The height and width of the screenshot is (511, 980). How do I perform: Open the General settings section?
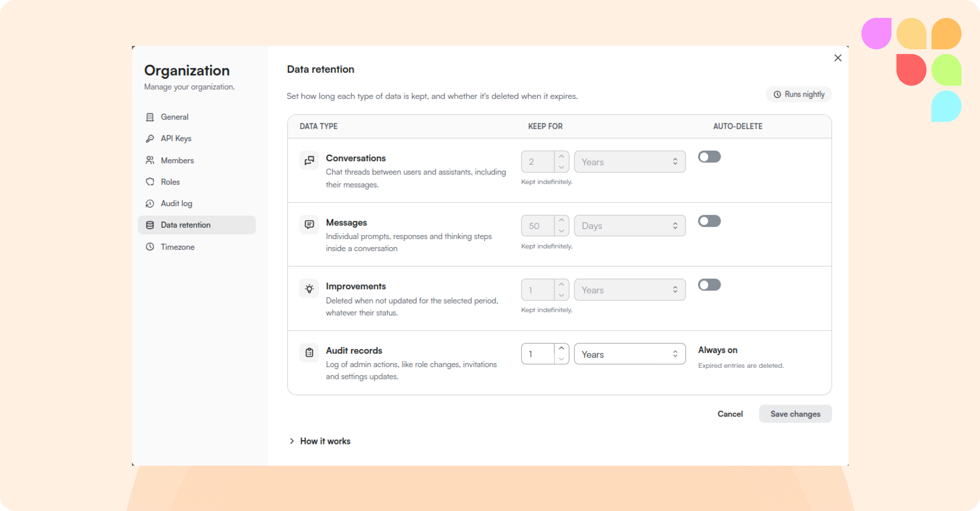point(197,117)
